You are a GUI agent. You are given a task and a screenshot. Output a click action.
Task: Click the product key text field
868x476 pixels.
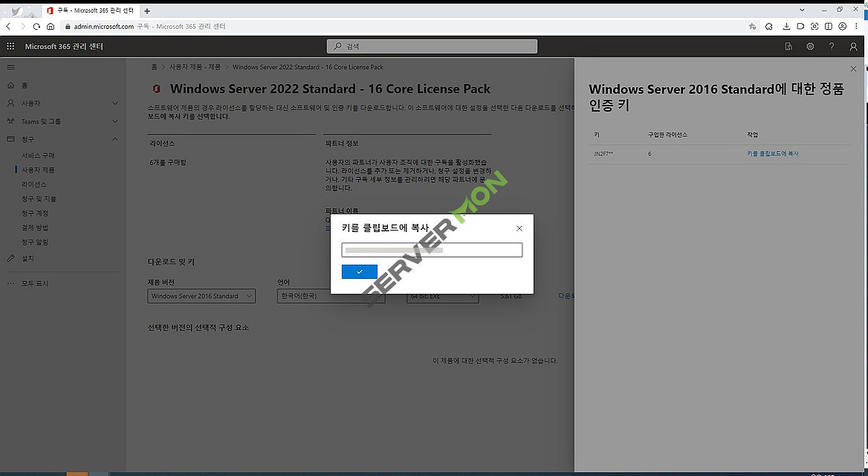432,250
